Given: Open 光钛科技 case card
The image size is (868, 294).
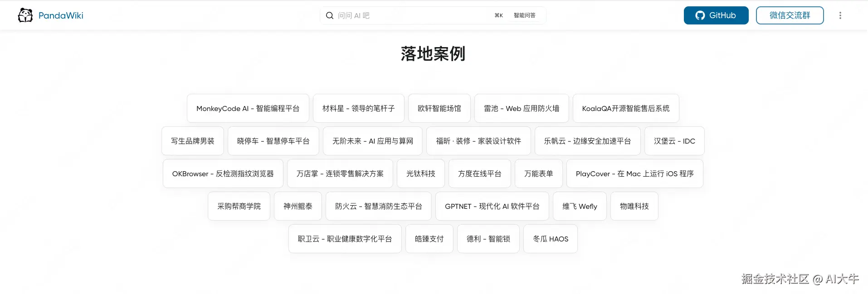Looking at the screenshot, I should click(421, 174).
